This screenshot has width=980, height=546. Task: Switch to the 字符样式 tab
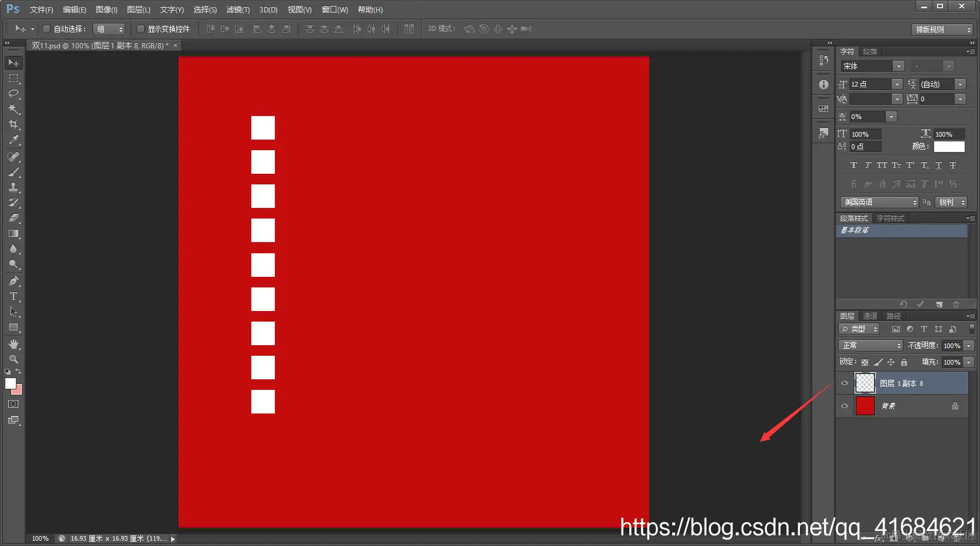click(x=890, y=219)
